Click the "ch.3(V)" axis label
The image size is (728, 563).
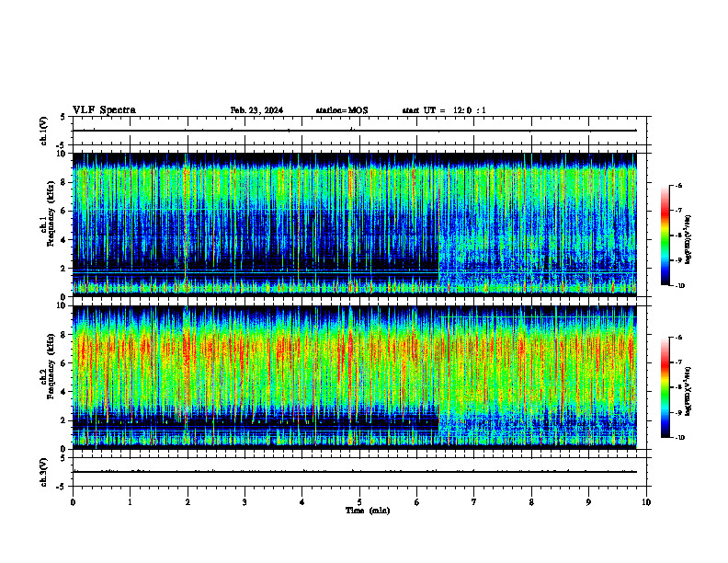43,472
